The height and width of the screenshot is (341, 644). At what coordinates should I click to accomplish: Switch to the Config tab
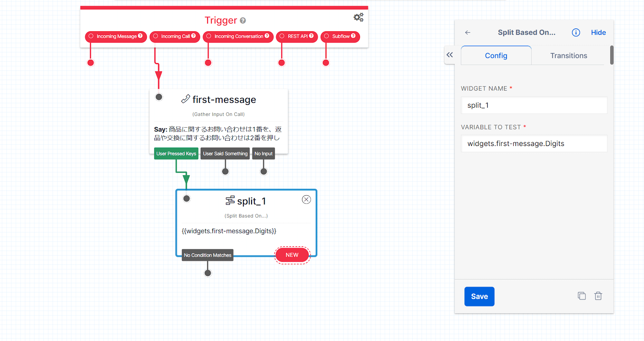point(496,55)
